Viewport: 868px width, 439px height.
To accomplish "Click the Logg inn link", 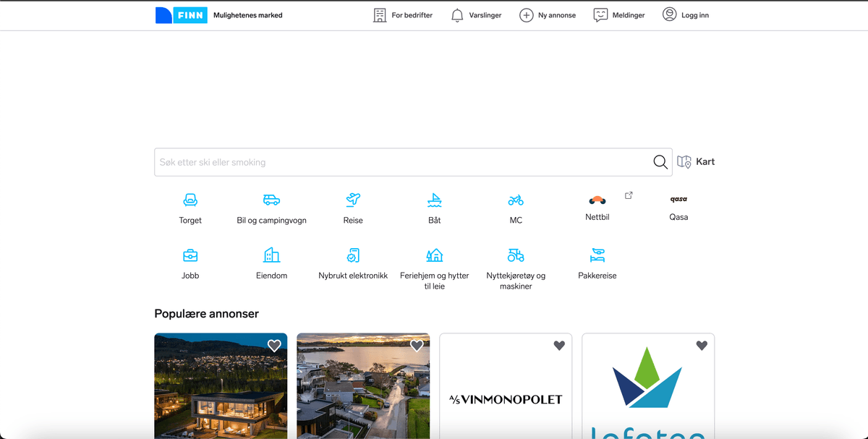I will tap(686, 15).
